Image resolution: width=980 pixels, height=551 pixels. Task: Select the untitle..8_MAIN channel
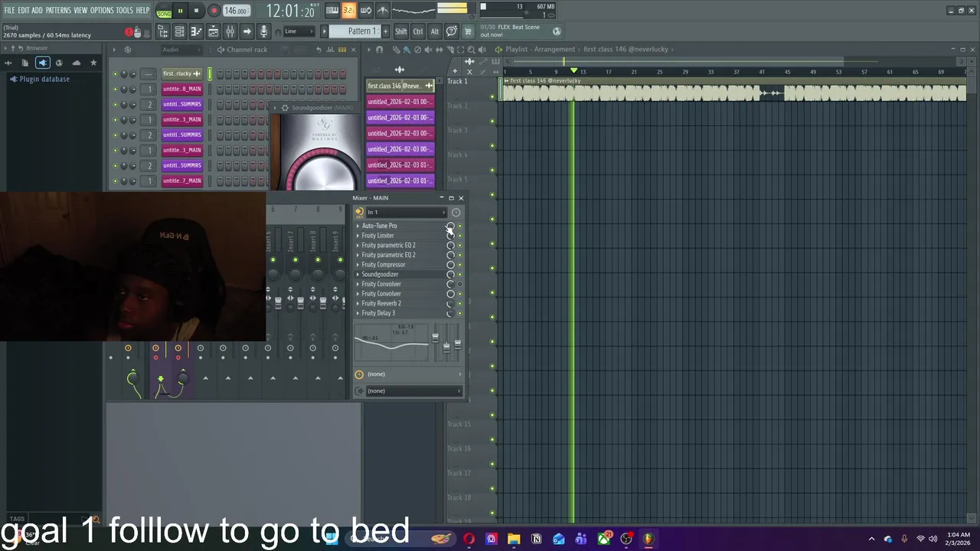[182, 89]
